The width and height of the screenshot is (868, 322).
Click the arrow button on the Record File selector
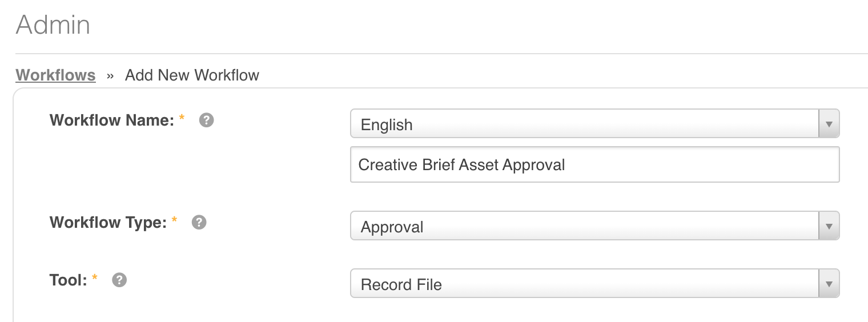point(829,284)
